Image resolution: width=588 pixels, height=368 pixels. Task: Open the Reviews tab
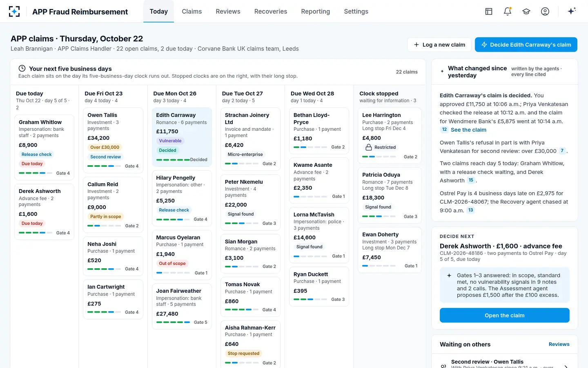point(228,11)
